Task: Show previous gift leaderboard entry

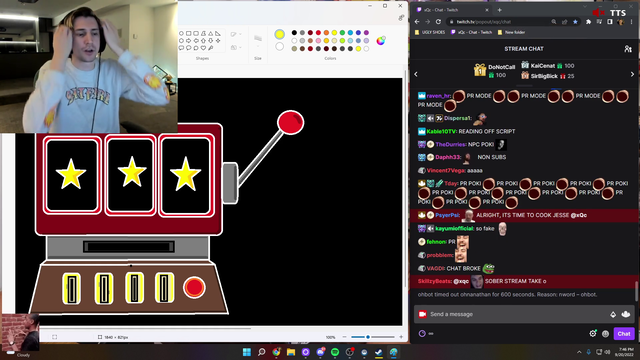Action: (416, 74)
